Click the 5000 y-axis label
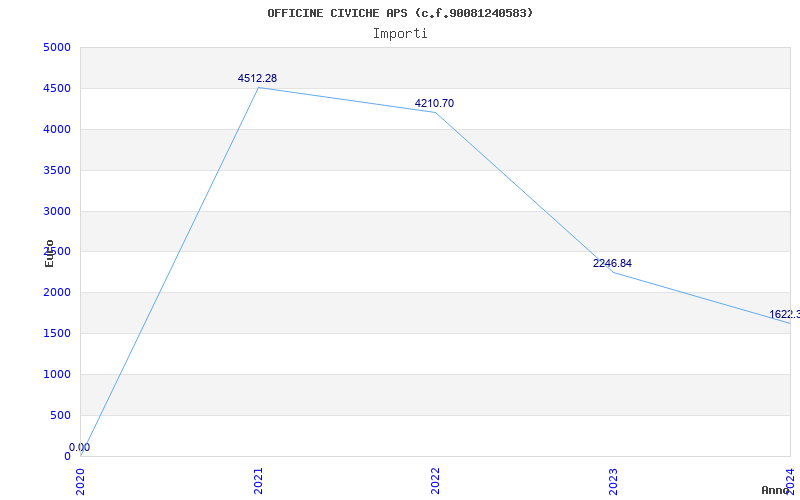Viewport: 800px width, 500px height. click(x=57, y=48)
